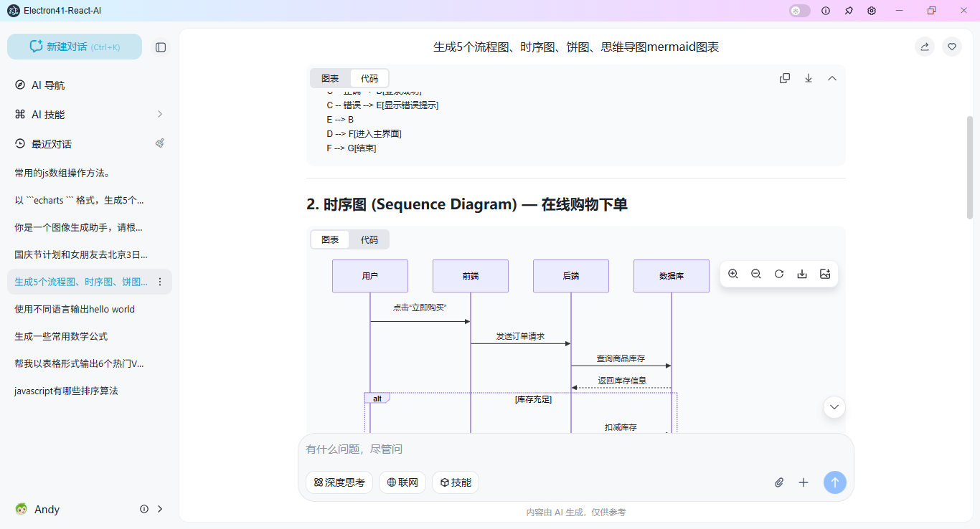
Task: Open settings gear in title bar
Action: click(x=872, y=11)
